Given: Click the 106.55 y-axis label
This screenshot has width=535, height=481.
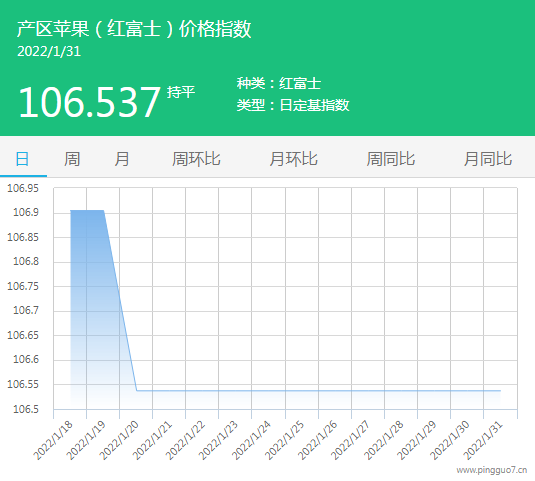Looking at the screenshot, I should pyautogui.click(x=23, y=384).
